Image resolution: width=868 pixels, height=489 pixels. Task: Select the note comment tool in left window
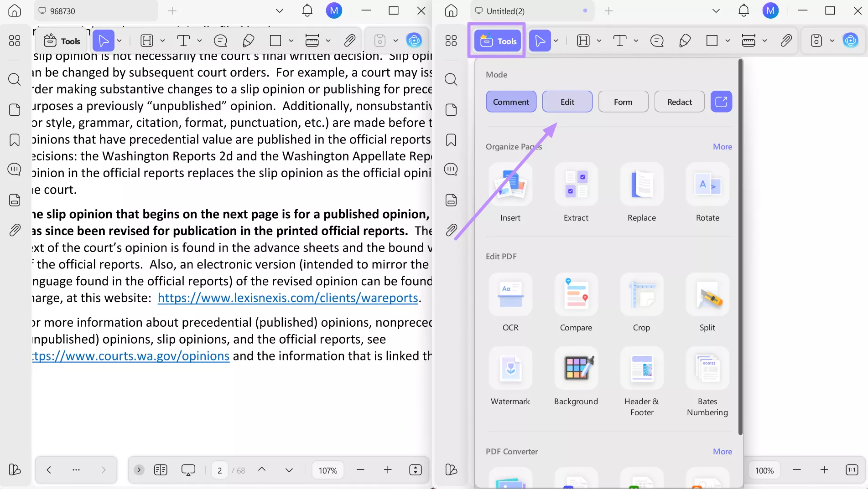pyautogui.click(x=220, y=41)
